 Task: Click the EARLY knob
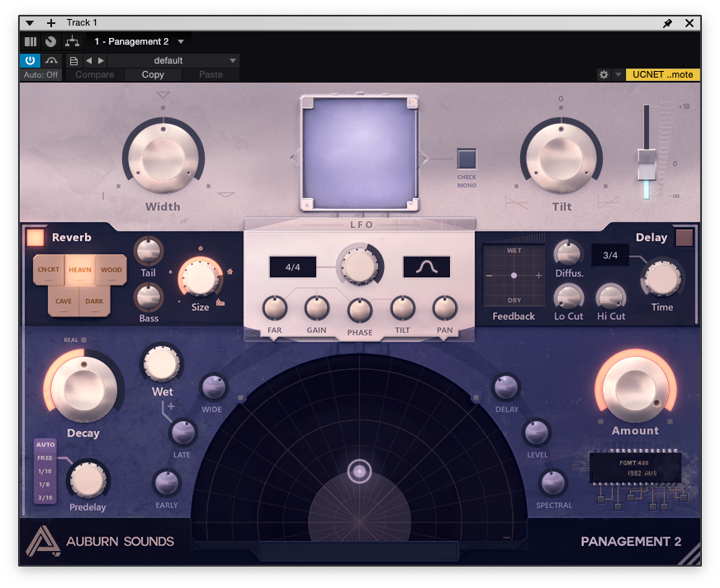click(167, 483)
